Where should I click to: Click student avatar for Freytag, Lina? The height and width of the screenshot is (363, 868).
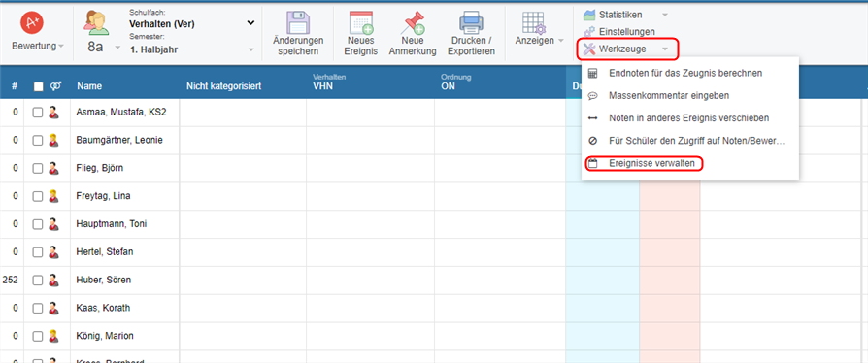53,196
